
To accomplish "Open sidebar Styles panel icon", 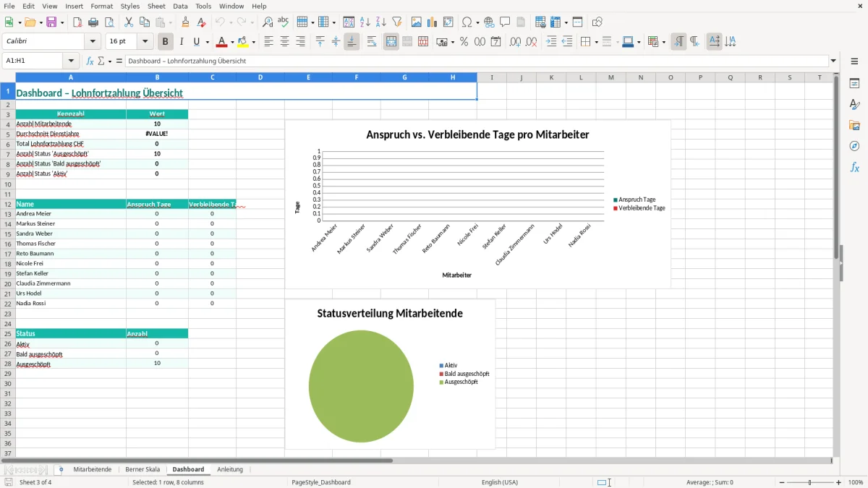I will coord(854,104).
